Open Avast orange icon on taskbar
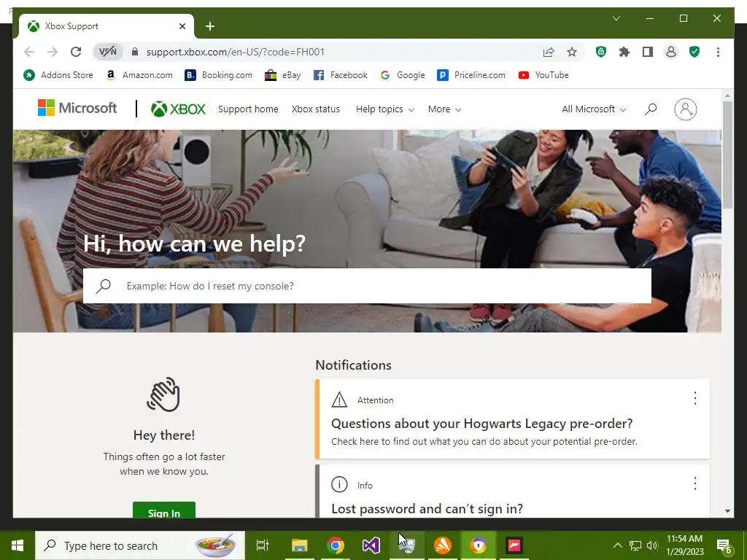The image size is (747, 560). [443, 545]
